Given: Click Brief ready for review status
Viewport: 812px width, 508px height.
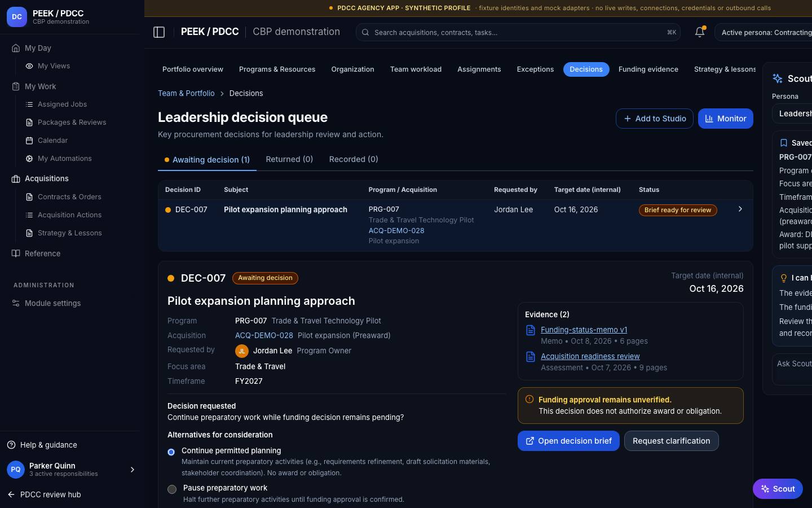Looking at the screenshot, I should [678, 210].
